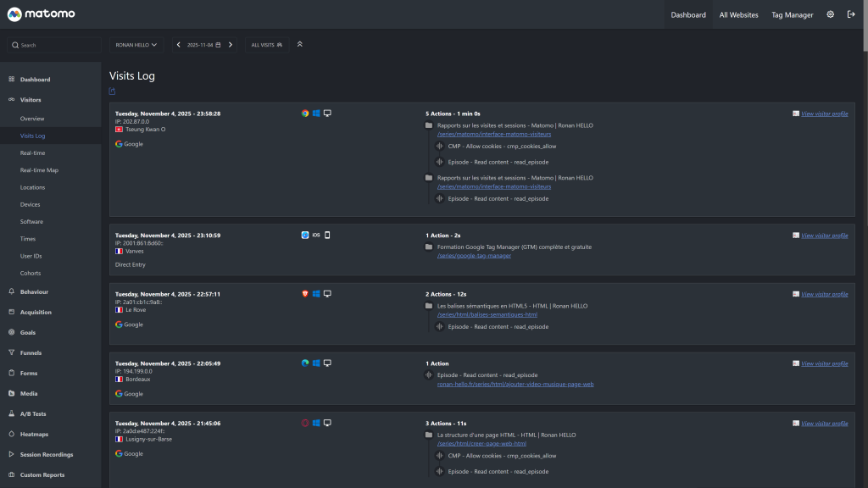868x488 pixels.
Task: Click the Hong Kong flag next to Tseung Kwan O
Action: pyautogui.click(x=120, y=129)
